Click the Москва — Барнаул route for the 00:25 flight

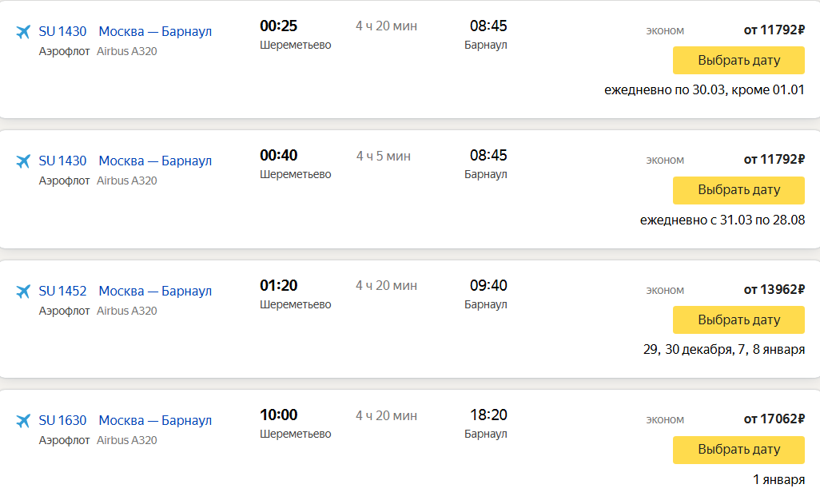[155, 31]
